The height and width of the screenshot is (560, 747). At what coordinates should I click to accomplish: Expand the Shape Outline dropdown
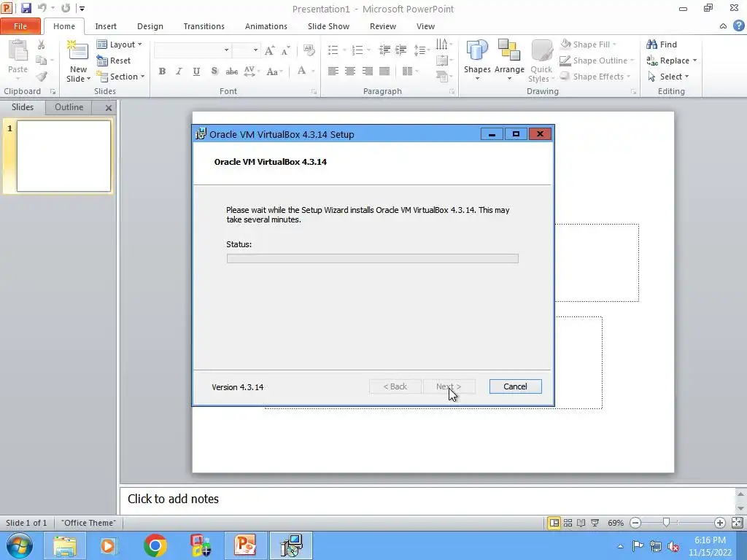pos(632,61)
